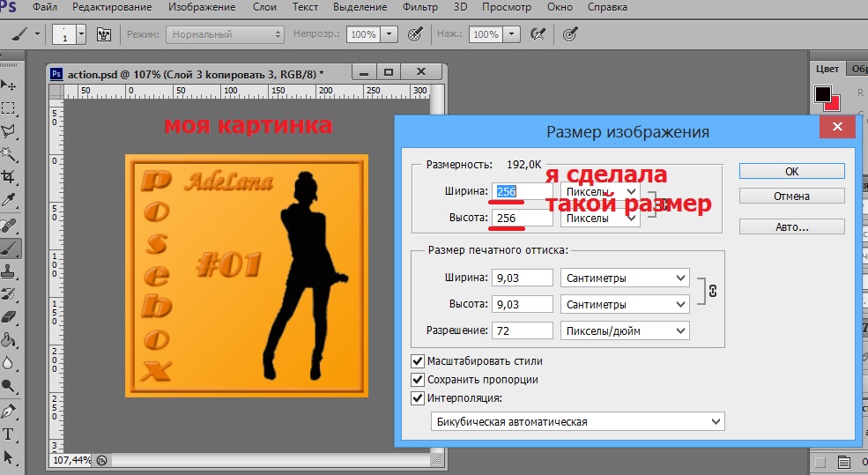Toggle the brush panel icon in options bar
Viewport: 868px width, 475px height.
coord(104,34)
